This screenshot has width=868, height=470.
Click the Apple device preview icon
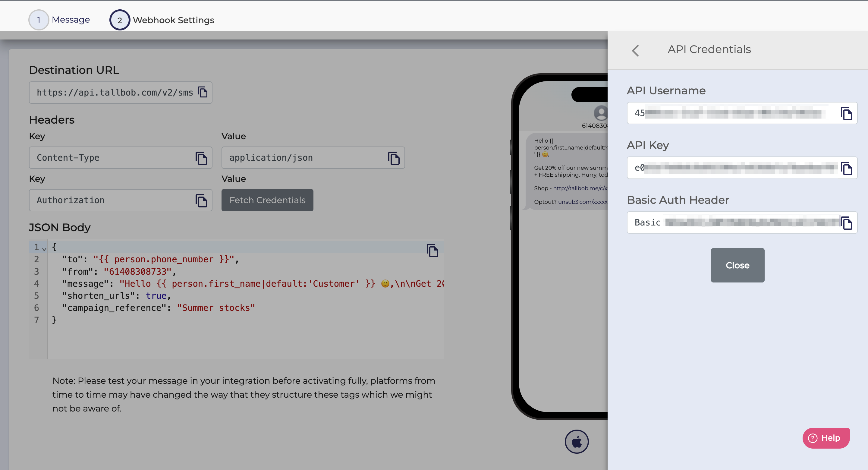(x=577, y=441)
